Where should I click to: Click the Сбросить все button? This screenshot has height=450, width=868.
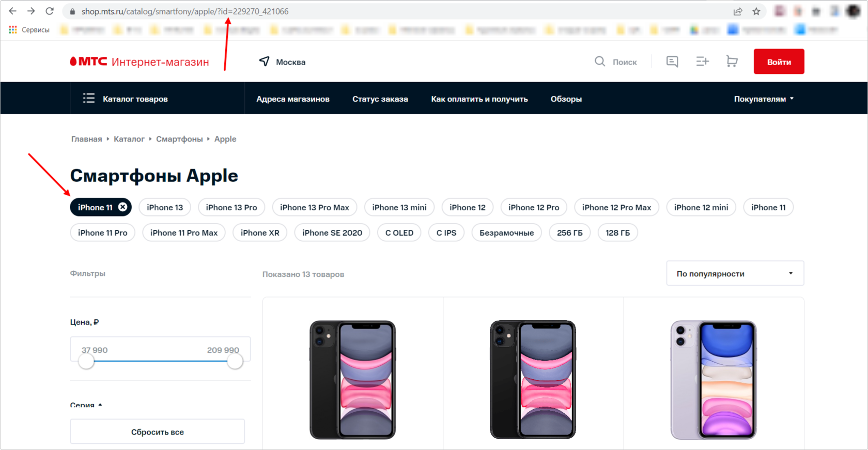click(x=158, y=431)
